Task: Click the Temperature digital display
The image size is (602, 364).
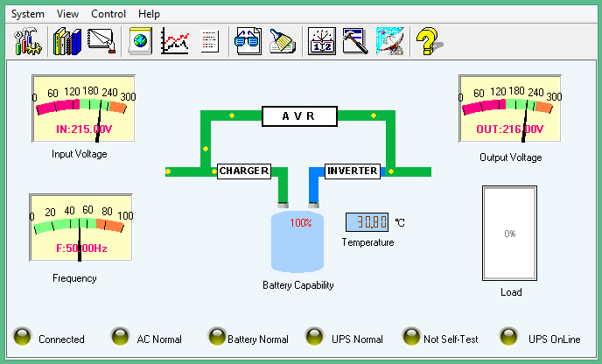Action: click(x=367, y=222)
